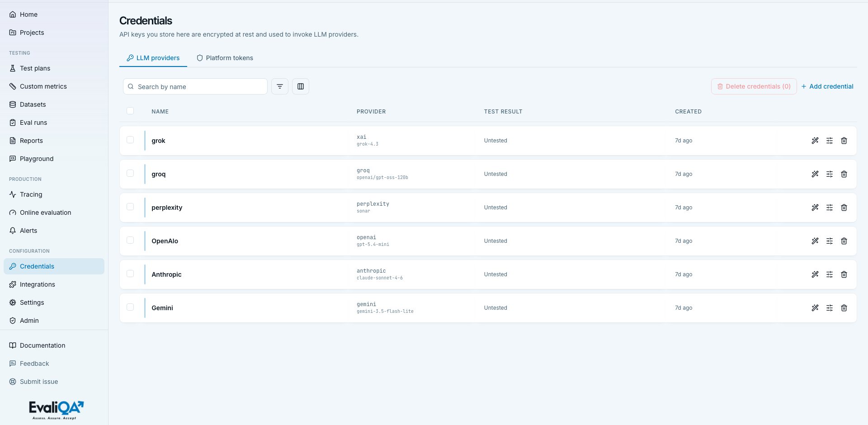Test the perplexity credential with wand icon
Image resolution: width=868 pixels, height=425 pixels.
(x=815, y=208)
